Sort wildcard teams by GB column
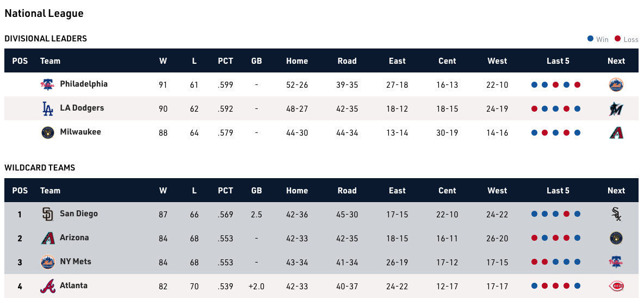644x298 pixels. (257, 191)
